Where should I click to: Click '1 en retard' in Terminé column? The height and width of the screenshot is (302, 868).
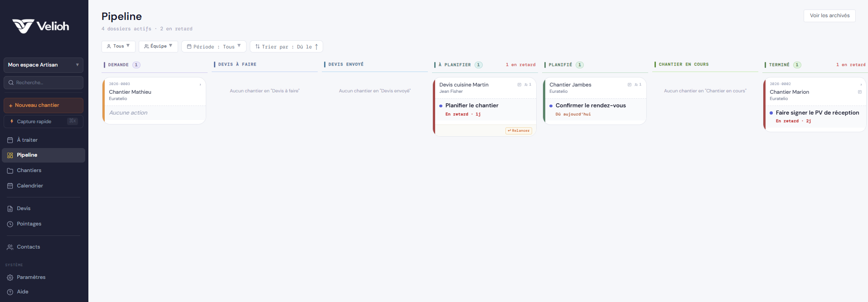(851, 65)
